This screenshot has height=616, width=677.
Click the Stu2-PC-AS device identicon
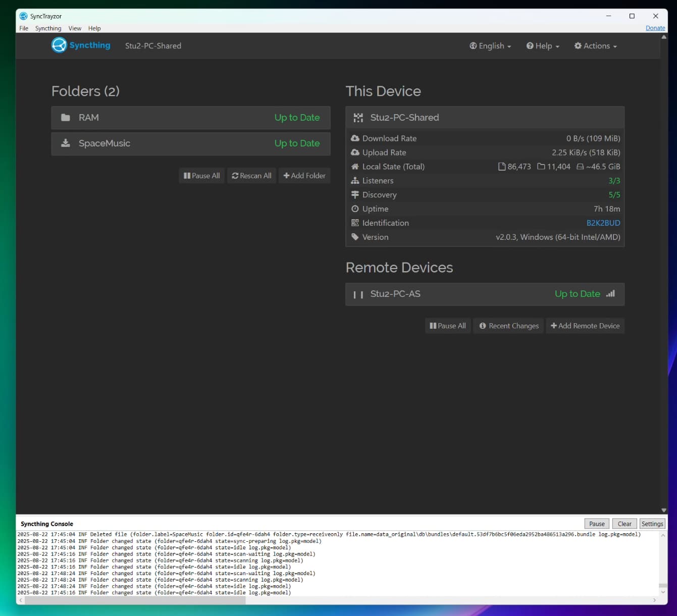[x=358, y=294]
